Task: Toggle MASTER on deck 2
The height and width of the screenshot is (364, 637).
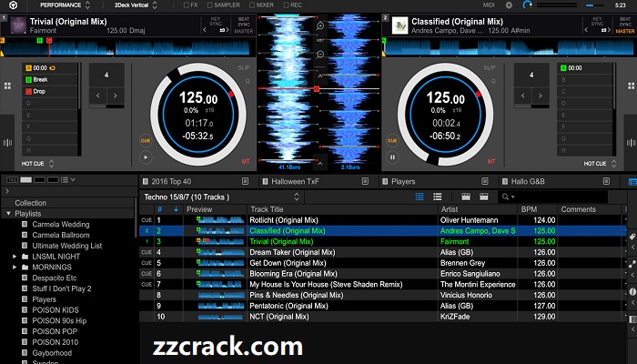Action: click(625, 31)
